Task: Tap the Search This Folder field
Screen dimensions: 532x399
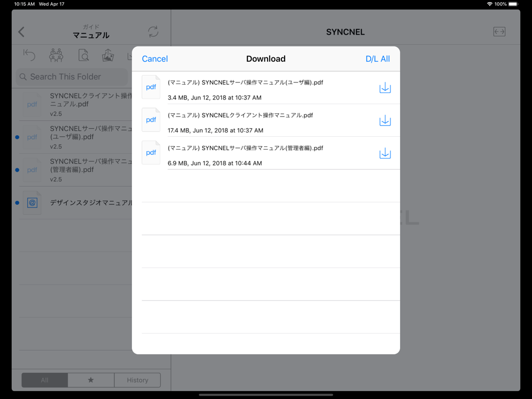Action: [72, 77]
